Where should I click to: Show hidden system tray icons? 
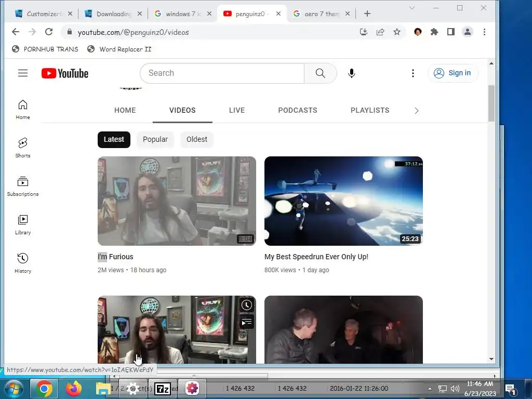(x=430, y=389)
